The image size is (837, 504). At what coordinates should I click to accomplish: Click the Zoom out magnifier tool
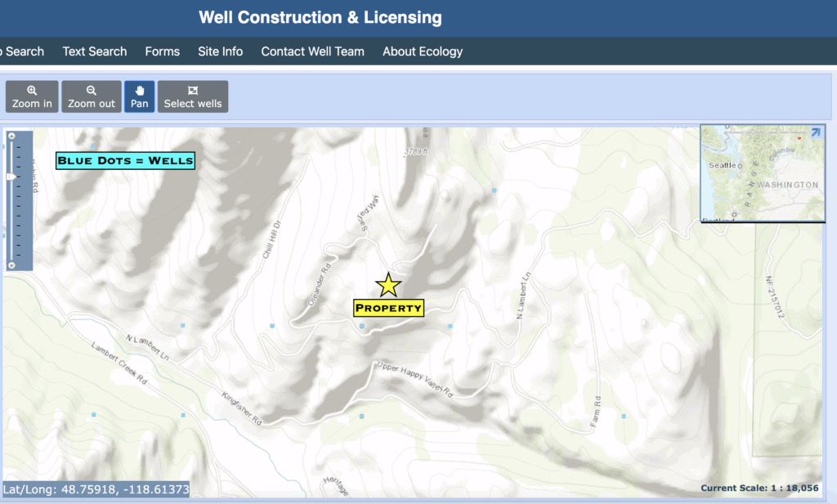click(91, 96)
